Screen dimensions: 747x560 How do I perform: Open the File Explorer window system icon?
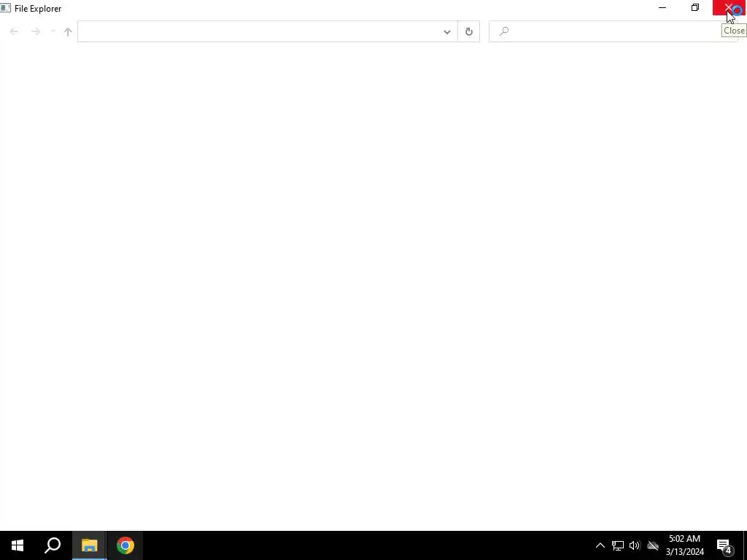pos(5,8)
